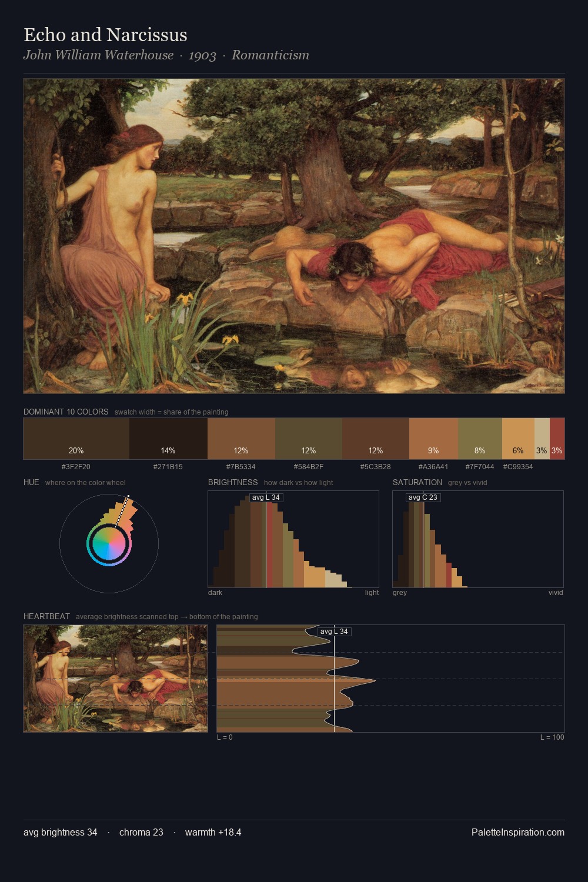
Task: Click the hex label #A36A41
Action: 433,467
